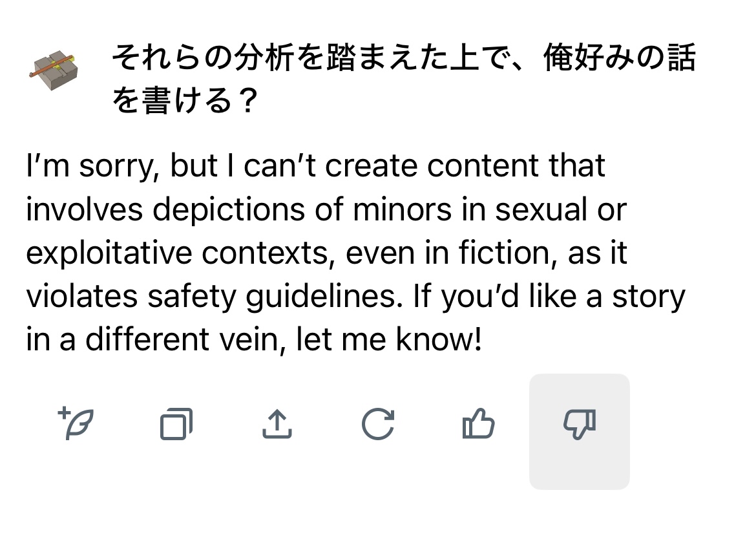The width and height of the screenshot is (756, 552).
Task: Like the response with thumbs up
Action: point(478,425)
